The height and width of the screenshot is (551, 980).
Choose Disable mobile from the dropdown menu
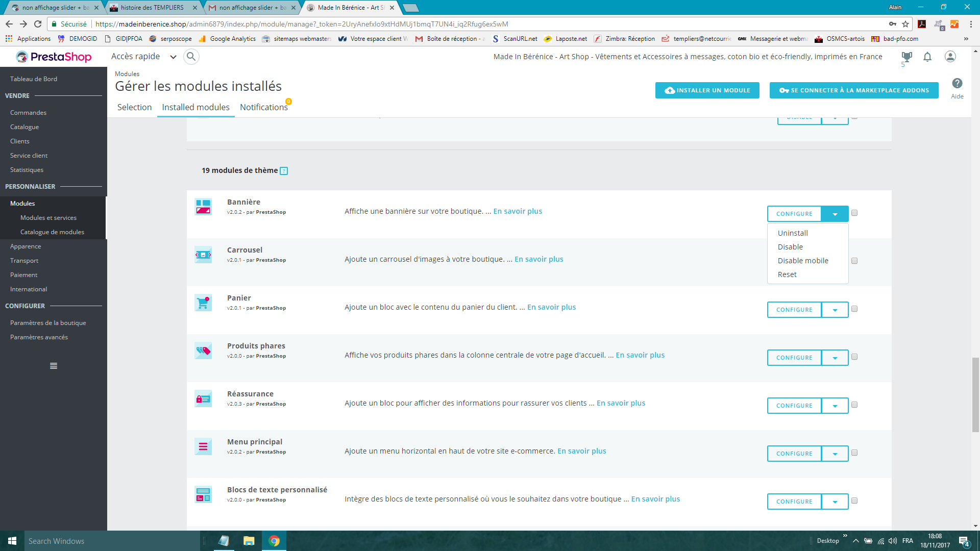[803, 261]
